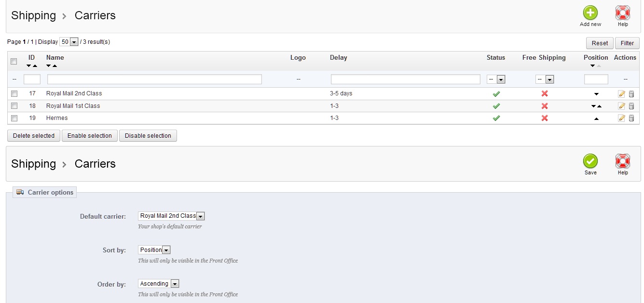
Task: Toggle status checkmark for Royal Mail 2nd Class
Action: (496, 93)
